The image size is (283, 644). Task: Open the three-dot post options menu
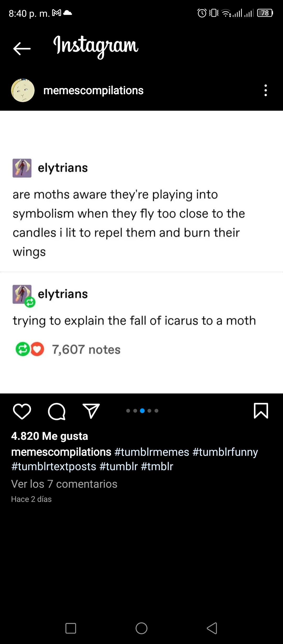pos(266,90)
